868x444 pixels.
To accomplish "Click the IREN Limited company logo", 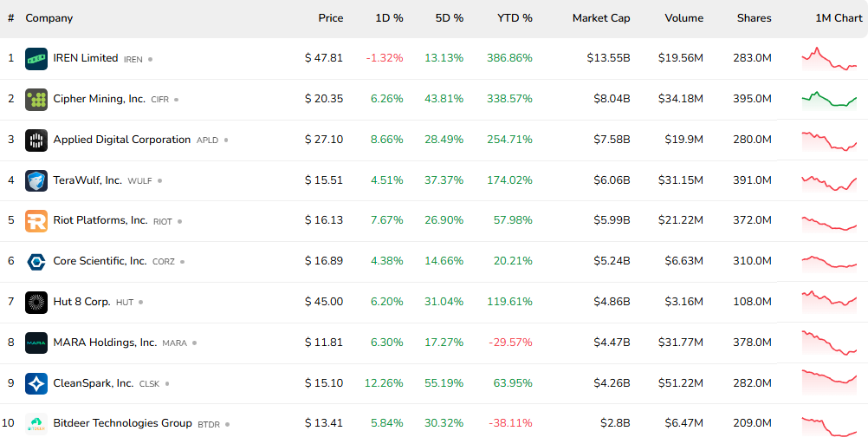I will point(36,59).
